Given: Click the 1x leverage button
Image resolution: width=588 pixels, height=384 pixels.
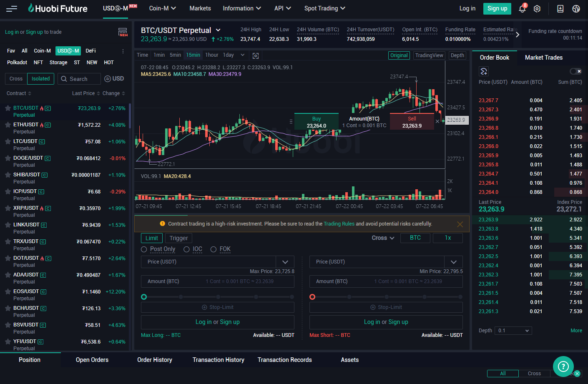Looking at the screenshot, I should pyautogui.click(x=448, y=238).
